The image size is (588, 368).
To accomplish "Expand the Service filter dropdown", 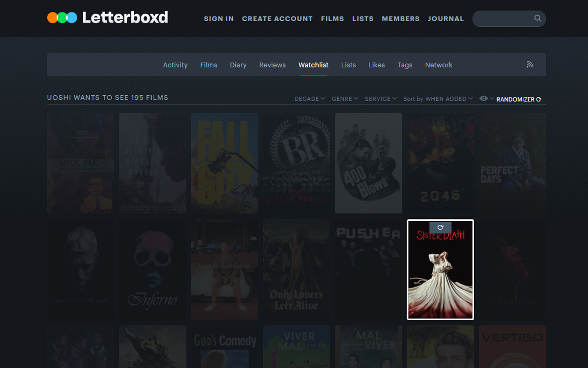I will 381,99.
